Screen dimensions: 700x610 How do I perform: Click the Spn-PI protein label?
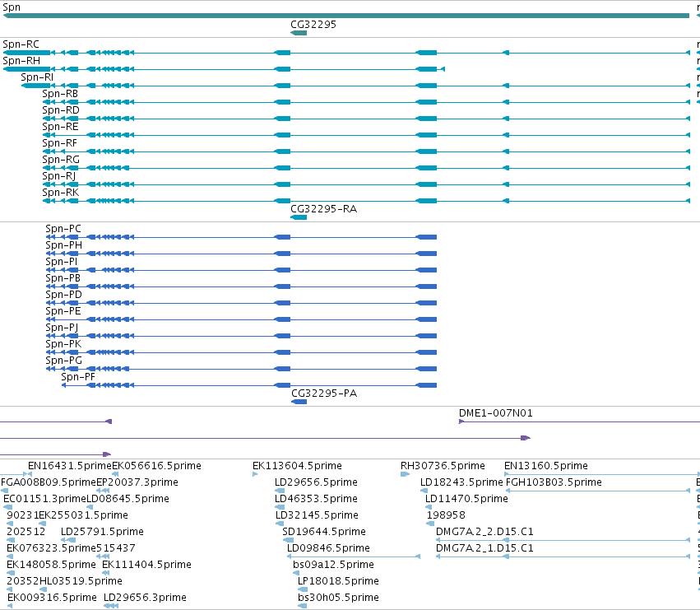(x=61, y=262)
